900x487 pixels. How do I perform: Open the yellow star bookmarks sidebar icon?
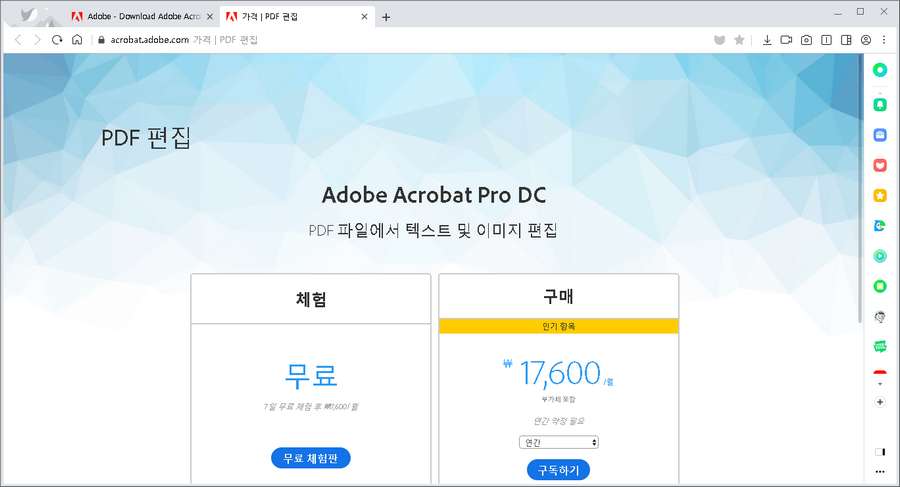click(x=880, y=196)
